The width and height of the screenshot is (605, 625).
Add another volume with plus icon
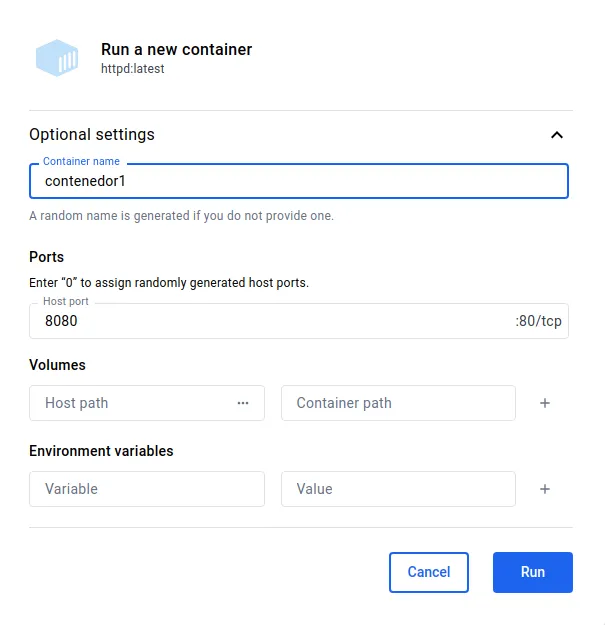[x=545, y=403]
